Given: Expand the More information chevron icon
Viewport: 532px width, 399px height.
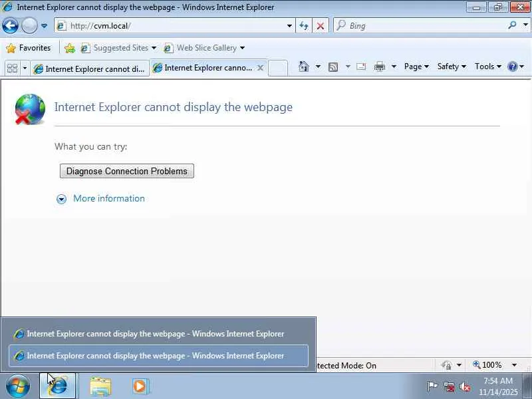Looking at the screenshot, I should click(x=61, y=199).
